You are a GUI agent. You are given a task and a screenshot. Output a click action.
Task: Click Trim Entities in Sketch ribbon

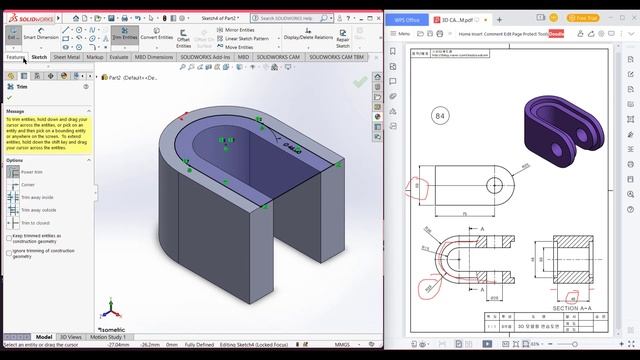(125, 34)
